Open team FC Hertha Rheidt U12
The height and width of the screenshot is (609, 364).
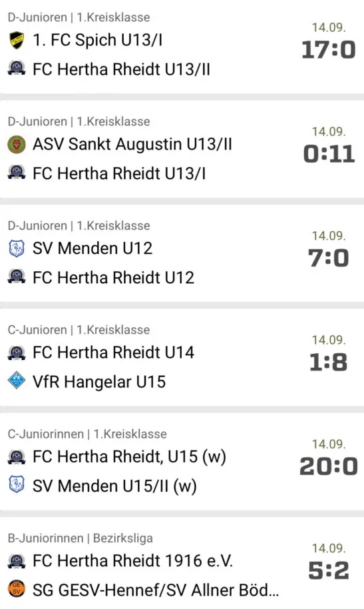click(x=113, y=277)
